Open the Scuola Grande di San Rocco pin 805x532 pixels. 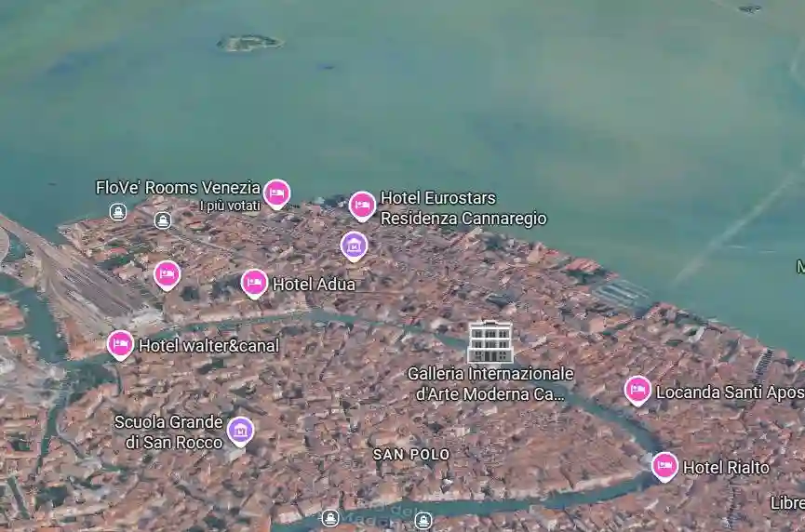click(x=240, y=430)
